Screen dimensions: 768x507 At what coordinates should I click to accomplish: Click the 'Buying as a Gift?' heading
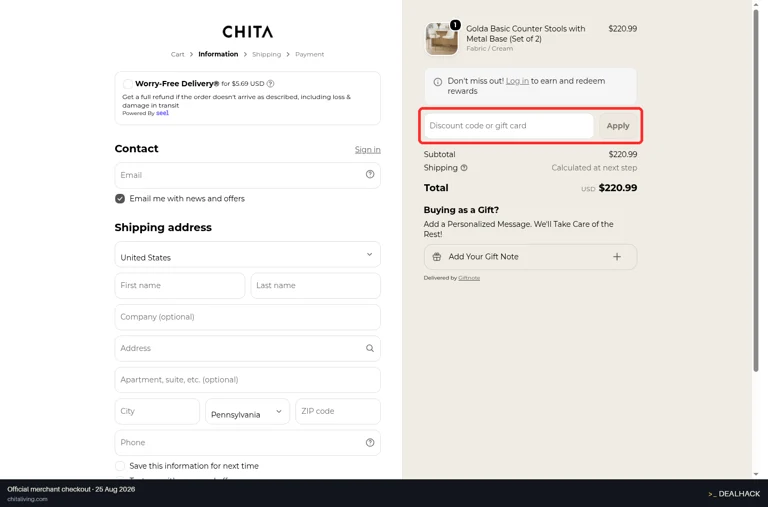pos(461,210)
